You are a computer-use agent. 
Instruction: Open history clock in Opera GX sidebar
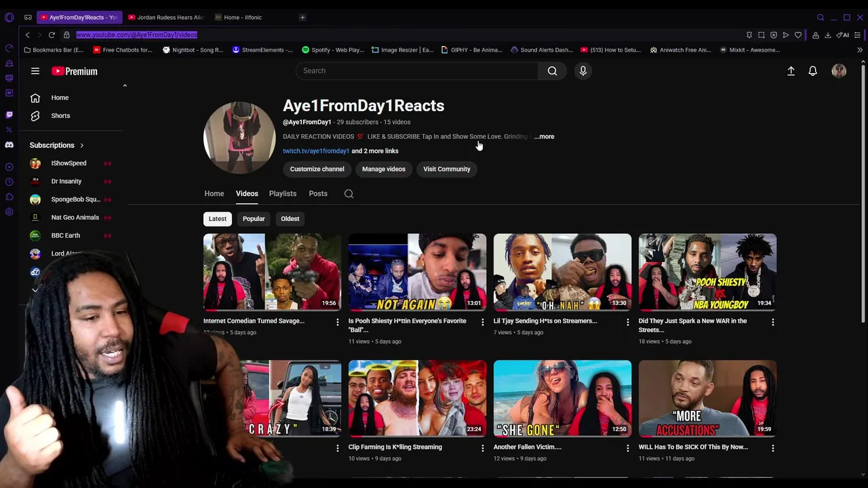9,182
